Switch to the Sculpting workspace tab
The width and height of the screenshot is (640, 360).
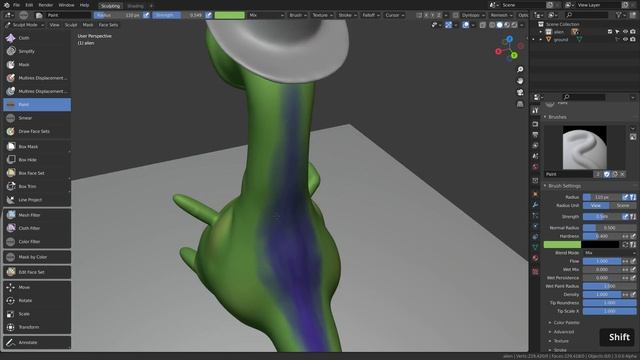coord(111,6)
